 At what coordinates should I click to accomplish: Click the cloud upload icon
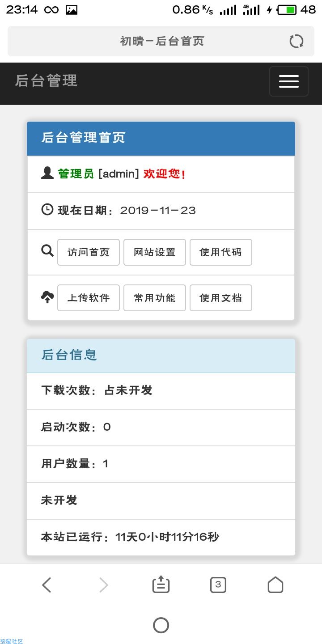(47, 297)
